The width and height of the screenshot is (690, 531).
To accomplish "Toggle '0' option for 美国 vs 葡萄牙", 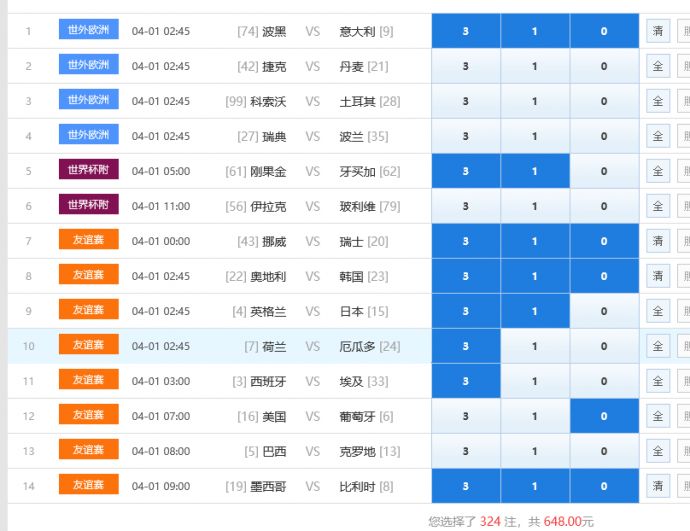I will [x=603, y=416].
